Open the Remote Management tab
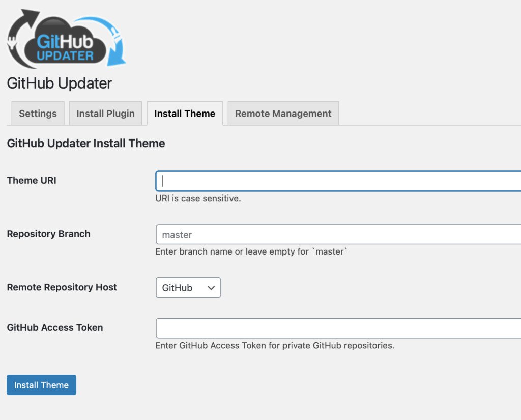Screen dimensions: 521x420 pyautogui.click(x=283, y=113)
